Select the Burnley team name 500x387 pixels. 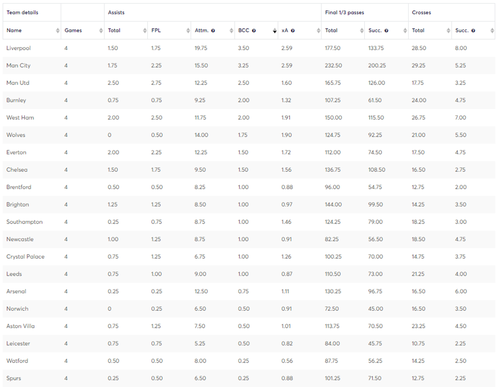click(x=16, y=100)
